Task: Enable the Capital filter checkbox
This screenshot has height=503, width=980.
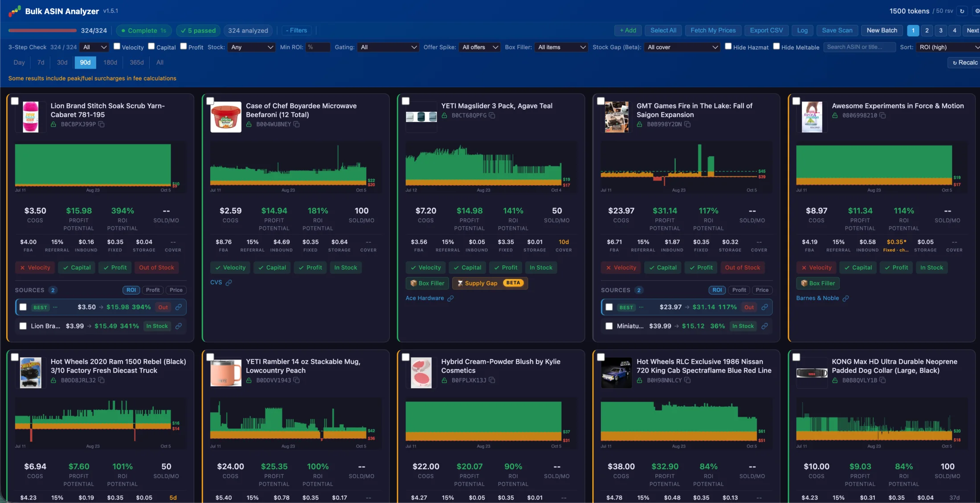Action: tap(151, 46)
